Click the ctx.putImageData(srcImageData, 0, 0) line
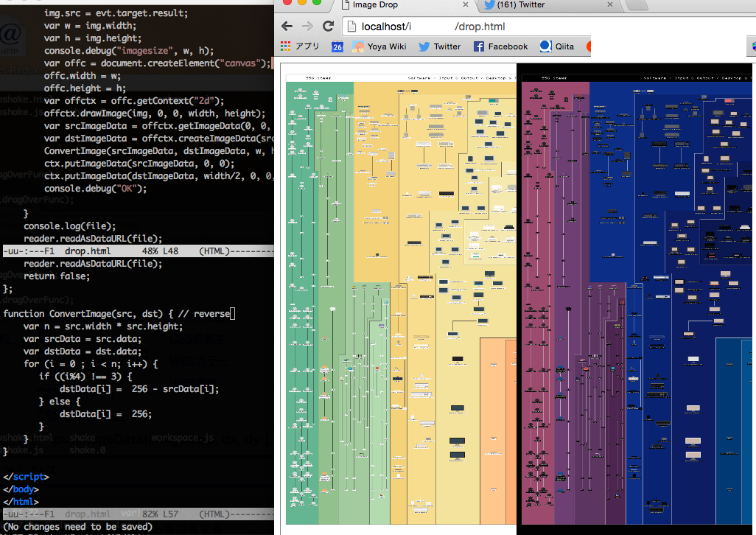756x535 pixels. pos(139,164)
